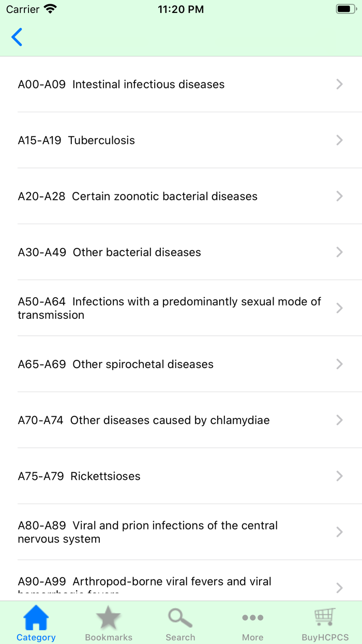
Task: Switch to the Search tab
Action: 180,623
